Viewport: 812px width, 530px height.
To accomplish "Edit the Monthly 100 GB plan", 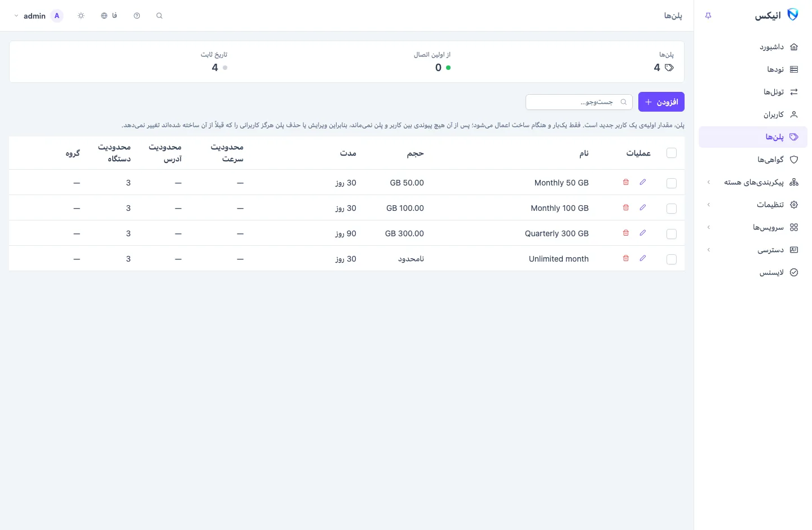I will [x=643, y=207].
